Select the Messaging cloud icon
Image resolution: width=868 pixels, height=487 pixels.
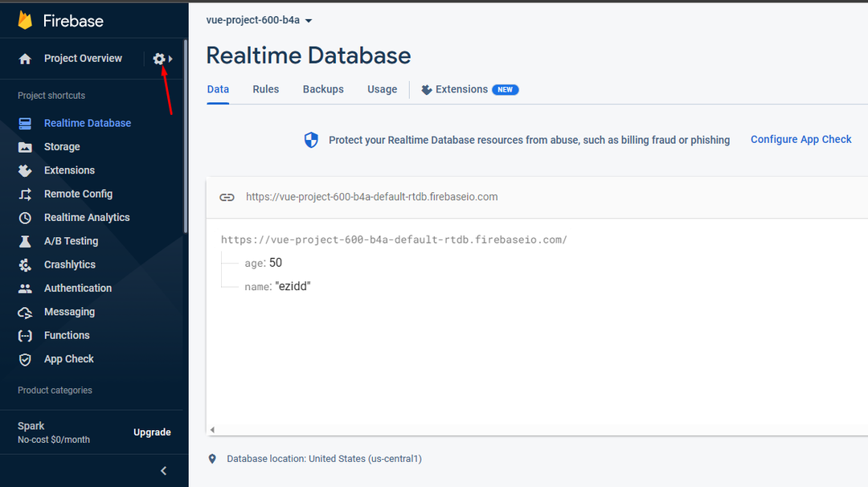pos(27,312)
